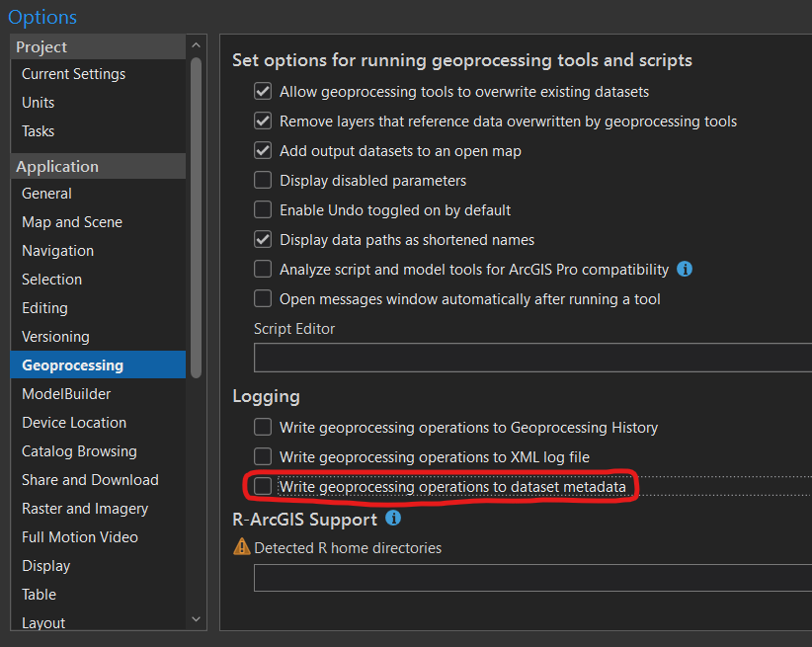This screenshot has height=647, width=812.
Task: Check Write operations to Geoprocessing History
Action: 263,428
